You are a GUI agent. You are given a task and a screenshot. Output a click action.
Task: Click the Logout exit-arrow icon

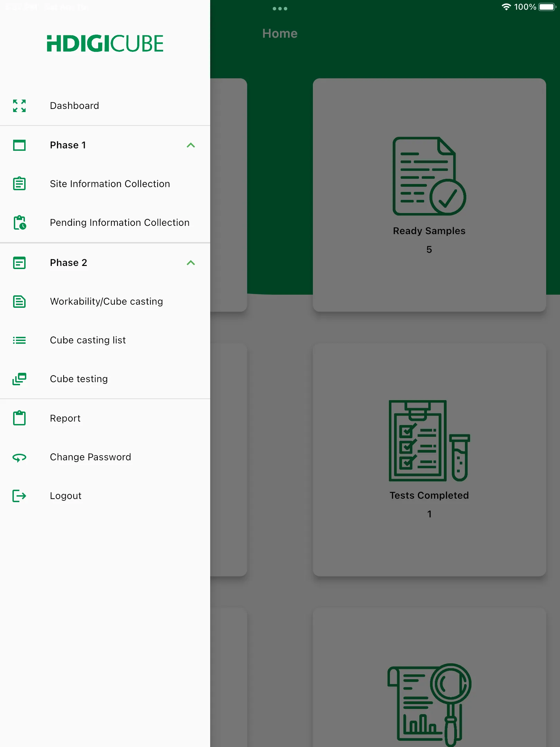click(x=19, y=496)
